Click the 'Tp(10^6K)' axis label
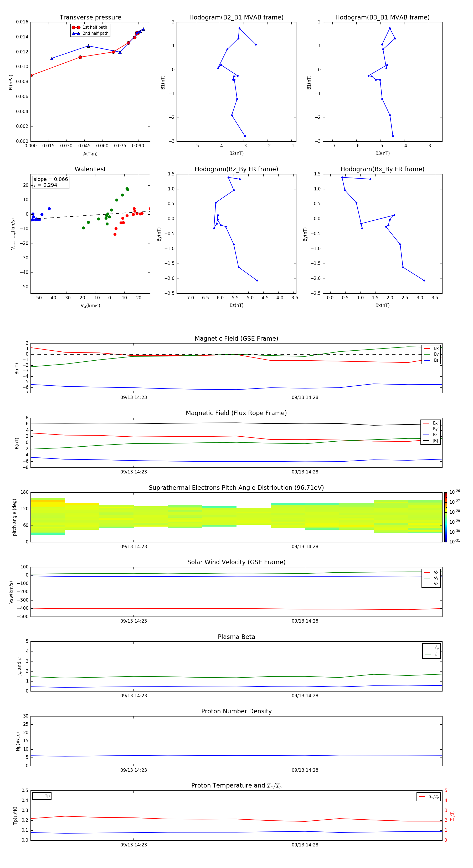 click(15, 815)
